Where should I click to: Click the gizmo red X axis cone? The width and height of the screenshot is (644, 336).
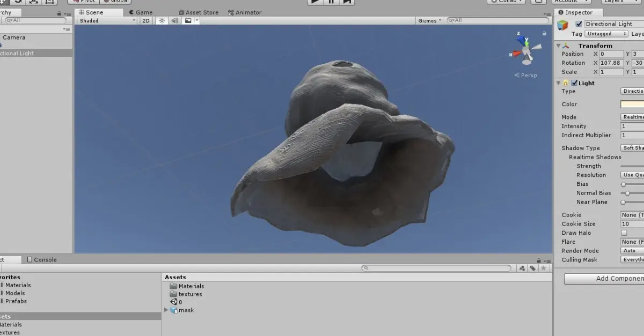click(x=517, y=53)
